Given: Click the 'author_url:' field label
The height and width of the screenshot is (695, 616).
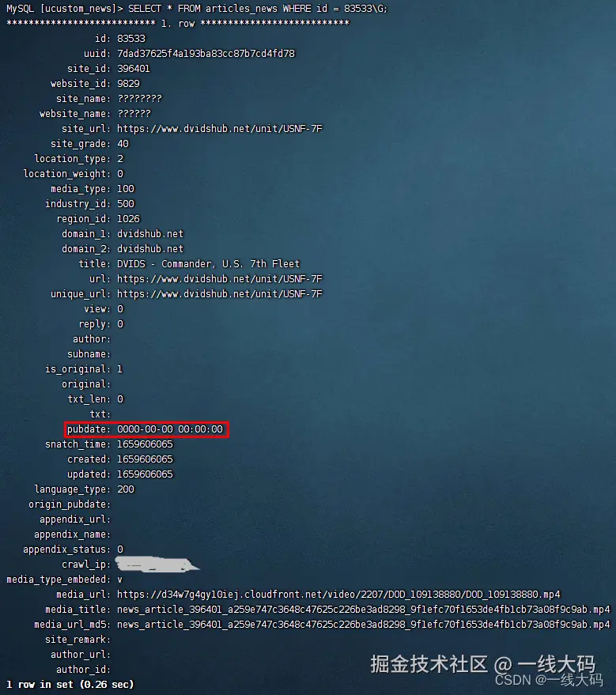Looking at the screenshot, I should (x=81, y=655).
